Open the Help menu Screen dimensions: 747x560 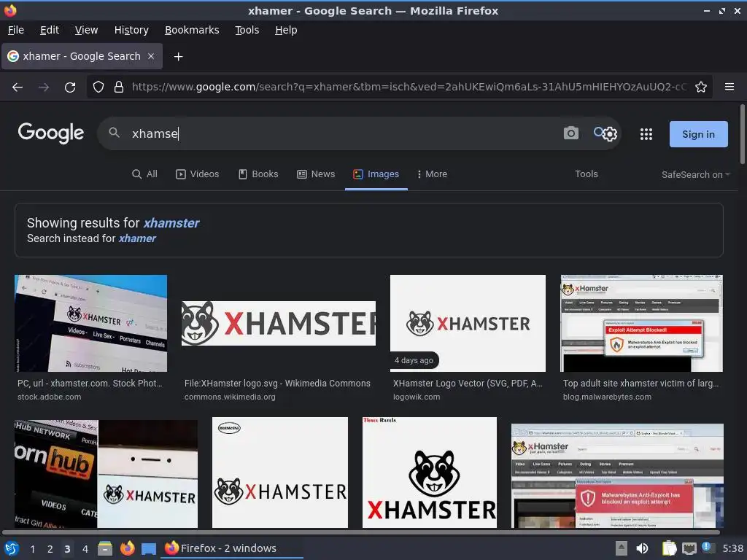286,30
